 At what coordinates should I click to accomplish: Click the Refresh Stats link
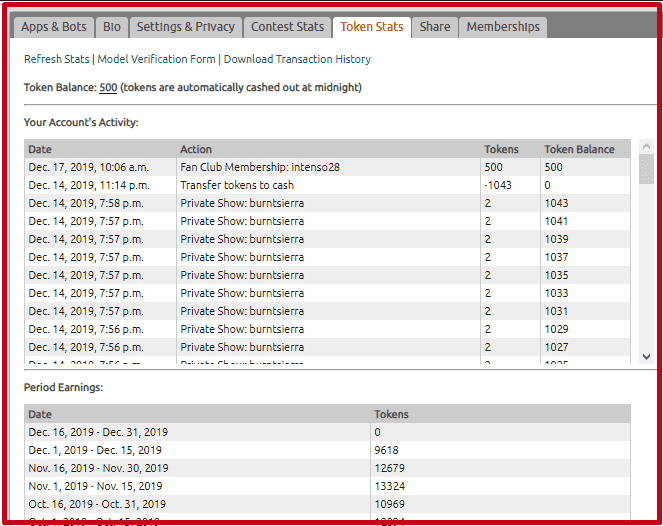(x=57, y=60)
